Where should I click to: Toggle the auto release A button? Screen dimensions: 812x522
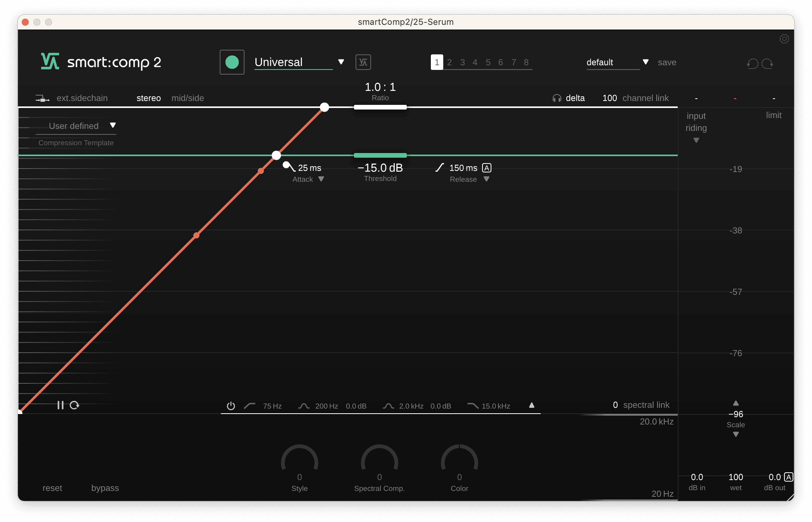click(x=487, y=168)
